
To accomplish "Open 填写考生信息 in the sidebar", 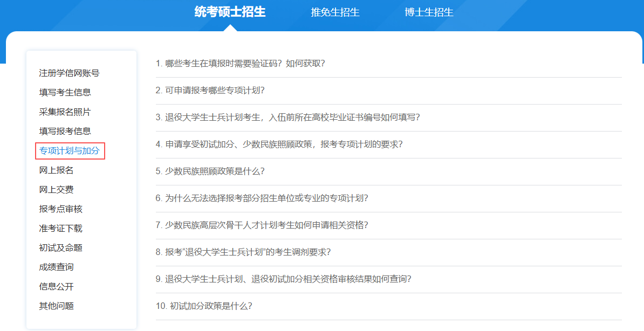I will tap(65, 92).
